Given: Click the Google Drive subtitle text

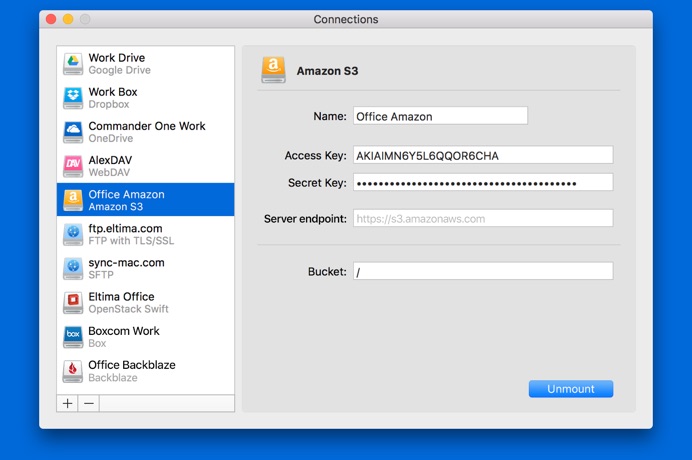Looking at the screenshot, I should [120, 70].
